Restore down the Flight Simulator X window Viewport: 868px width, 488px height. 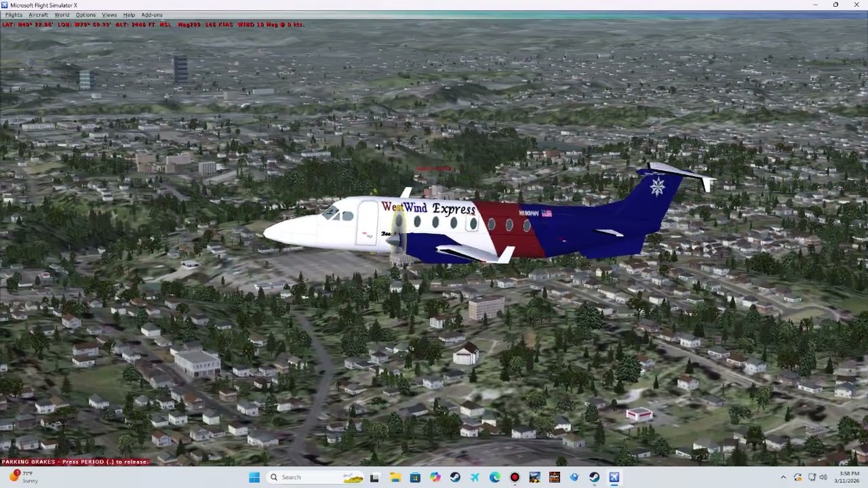click(835, 5)
